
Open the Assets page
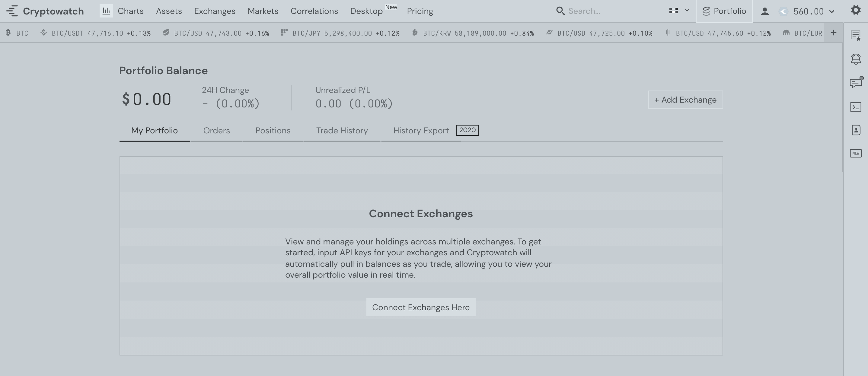(169, 11)
